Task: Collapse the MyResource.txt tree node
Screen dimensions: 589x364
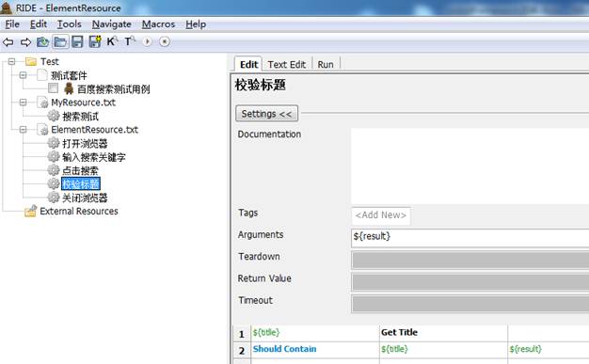Action: point(23,103)
